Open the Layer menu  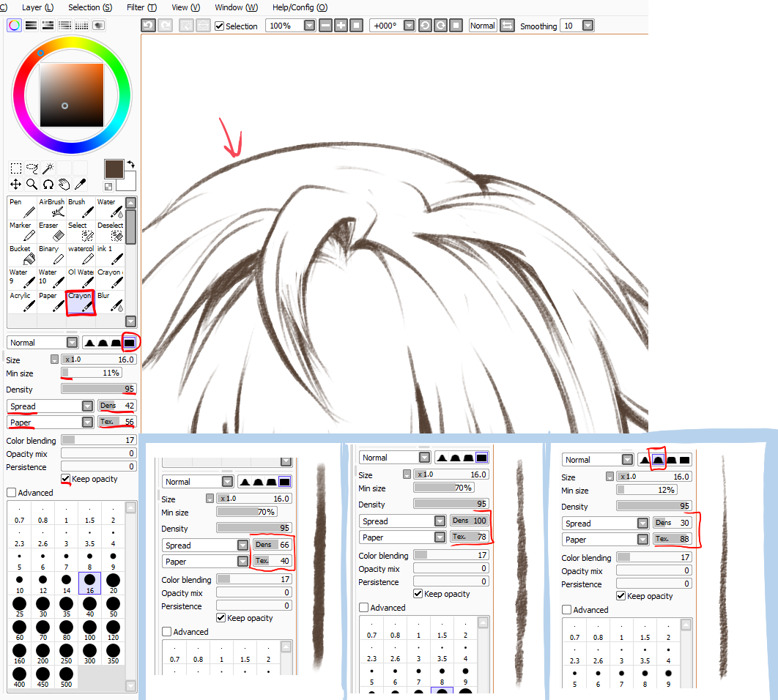[37, 7]
